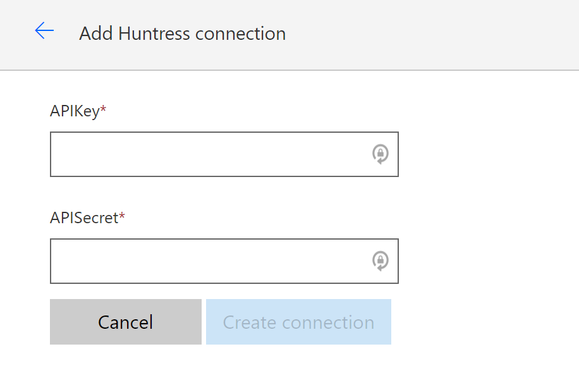The image size is (579, 392).
Task: Click the APISecret field label
Action: pyautogui.click(x=84, y=218)
